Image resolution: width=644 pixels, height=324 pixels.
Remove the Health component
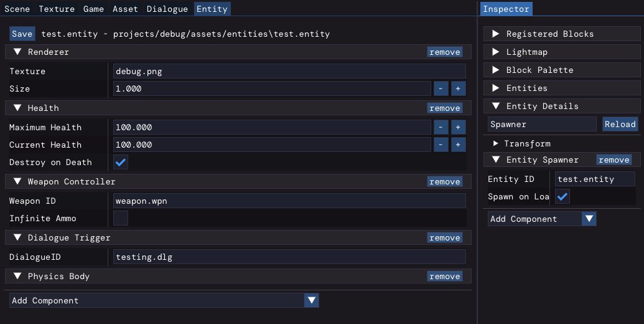point(445,108)
